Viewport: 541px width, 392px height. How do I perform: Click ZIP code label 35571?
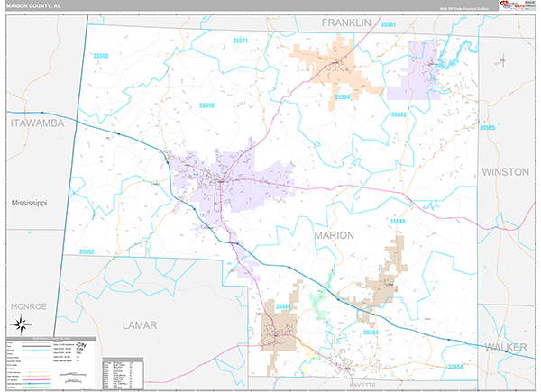coord(240,41)
